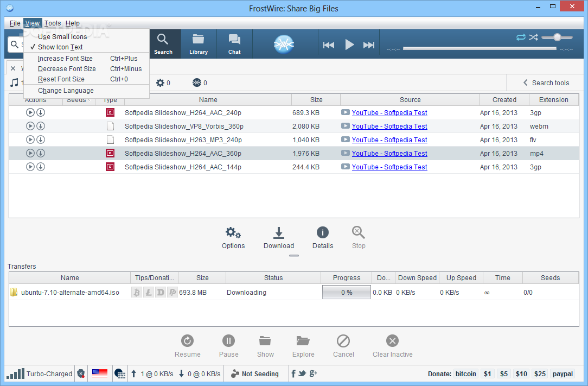The image size is (588, 386).
Task: Filter results by torrents icon
Action: point(200,83)
